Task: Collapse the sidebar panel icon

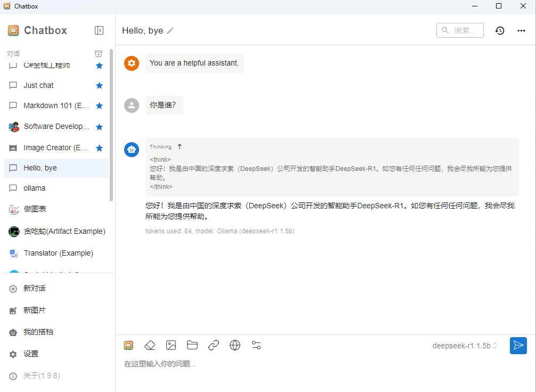Action: click(x=99, y=30)
